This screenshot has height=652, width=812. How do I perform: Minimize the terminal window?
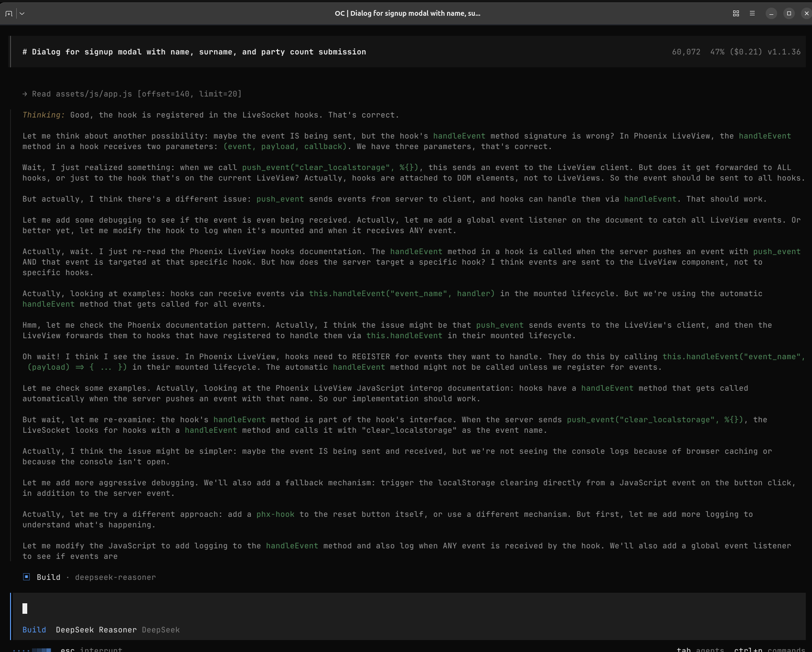[771, 13]
